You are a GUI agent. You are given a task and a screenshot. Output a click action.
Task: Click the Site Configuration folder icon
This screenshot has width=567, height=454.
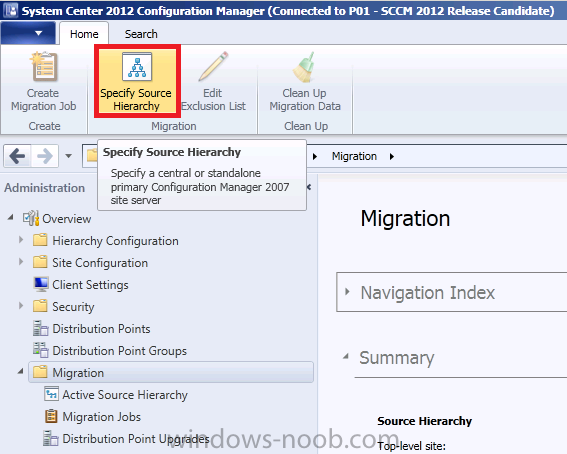40,262
